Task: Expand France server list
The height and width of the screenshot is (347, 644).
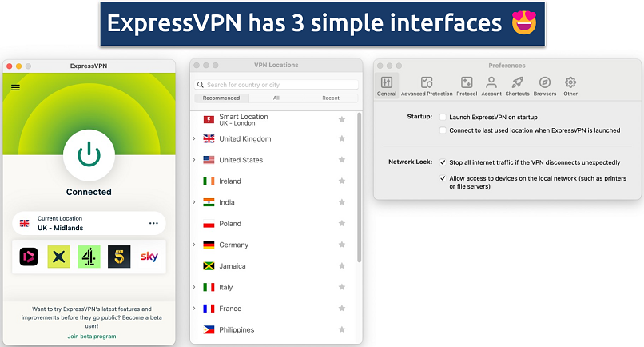Action: [194, 309]
